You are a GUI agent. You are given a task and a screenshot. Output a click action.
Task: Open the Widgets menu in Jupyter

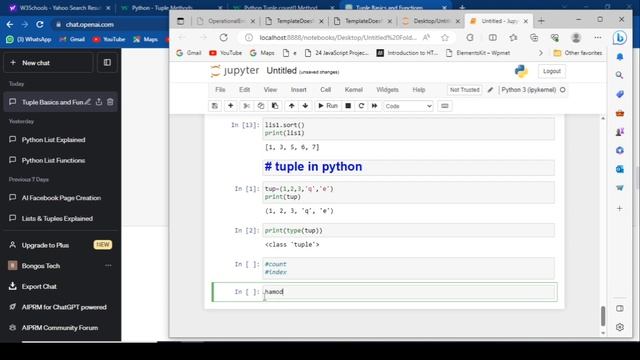click(x=387, y=90)
